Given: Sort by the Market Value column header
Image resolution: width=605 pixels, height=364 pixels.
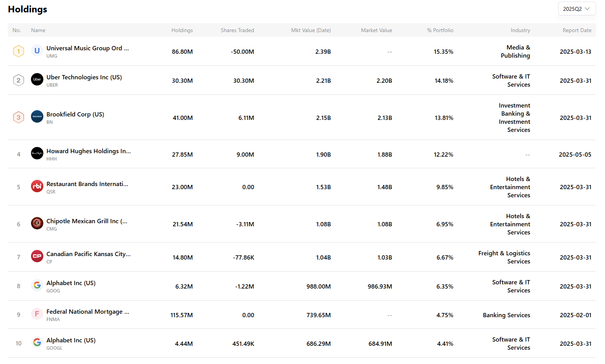Looking at the screenshot, I should pyautogui.click(x=376, y=30).
